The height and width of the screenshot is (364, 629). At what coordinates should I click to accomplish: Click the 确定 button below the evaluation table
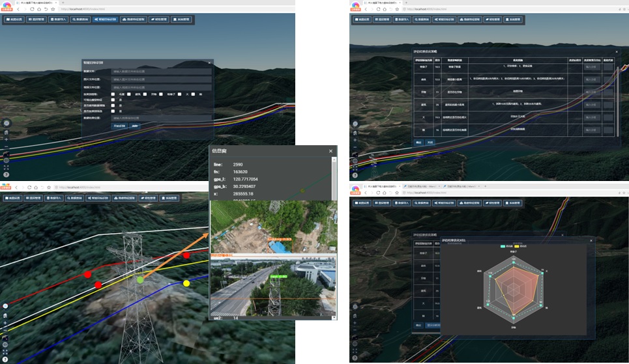pos(418,142)
